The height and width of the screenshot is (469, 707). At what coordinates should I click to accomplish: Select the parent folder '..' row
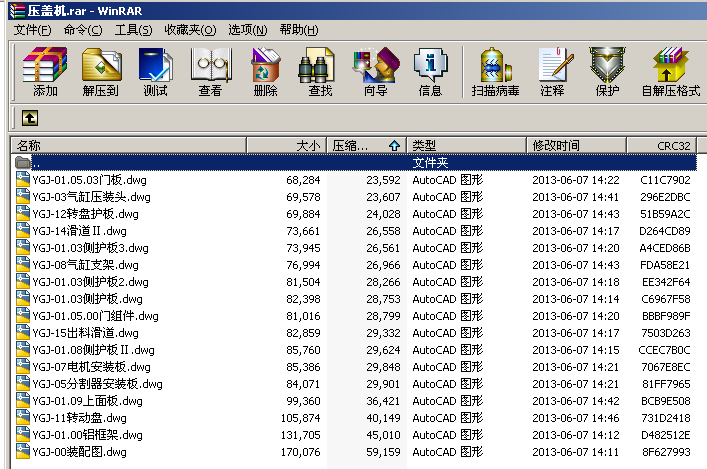pyautogui.click(x=354, y=162)
